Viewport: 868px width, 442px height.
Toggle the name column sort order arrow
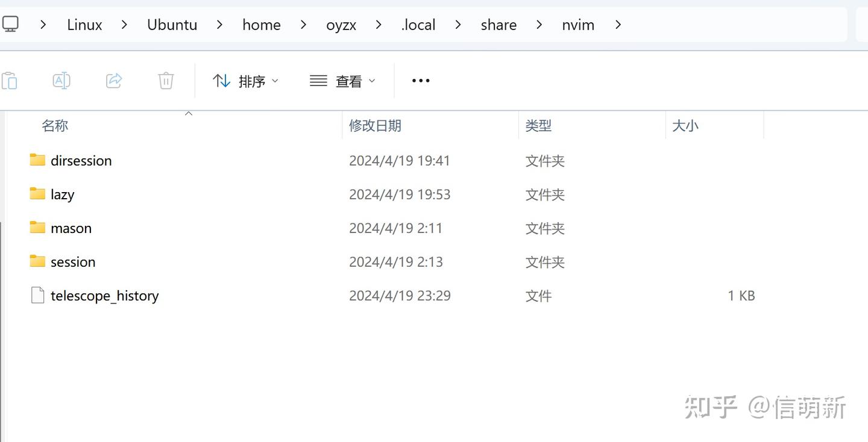189,113
